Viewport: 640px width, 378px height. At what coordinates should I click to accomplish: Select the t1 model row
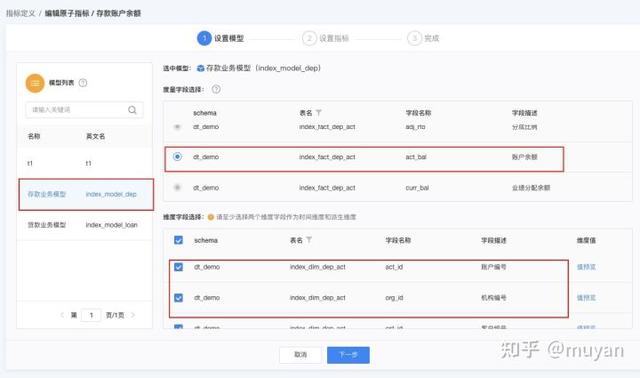pyautogui.click(x=85, y=163)
